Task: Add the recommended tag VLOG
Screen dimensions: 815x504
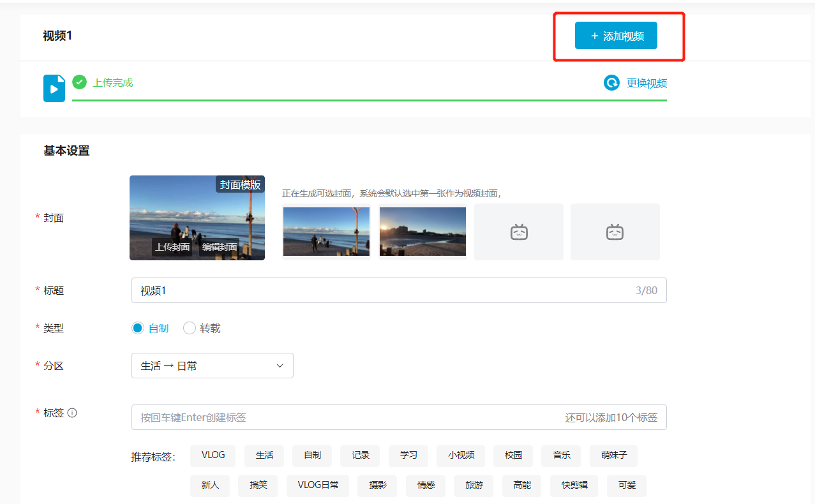Action: (x=213, y=456)
